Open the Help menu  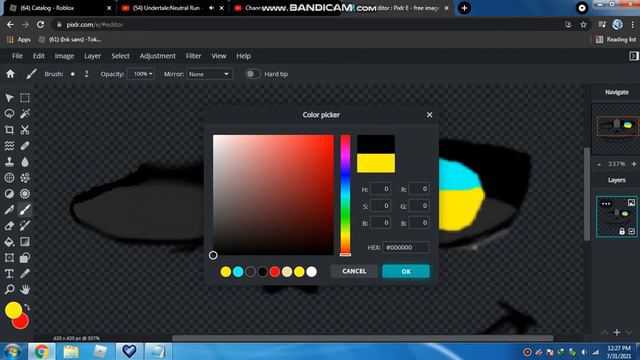[243, 56]
